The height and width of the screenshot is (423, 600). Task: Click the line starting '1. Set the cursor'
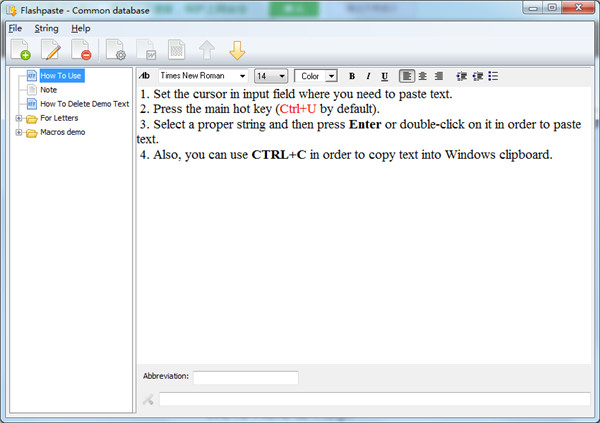(296, 94)
